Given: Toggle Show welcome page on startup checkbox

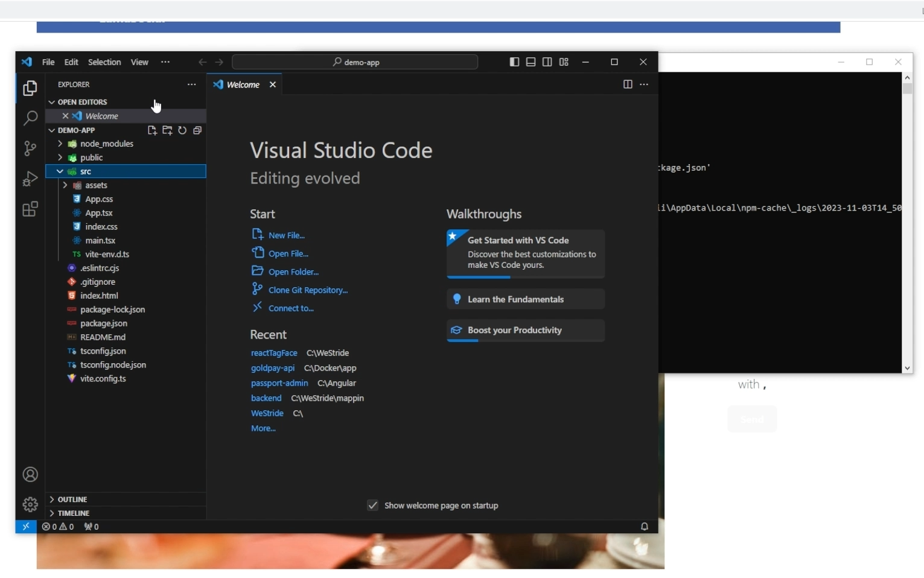Looking at the screenshot, I should [373, 506].
